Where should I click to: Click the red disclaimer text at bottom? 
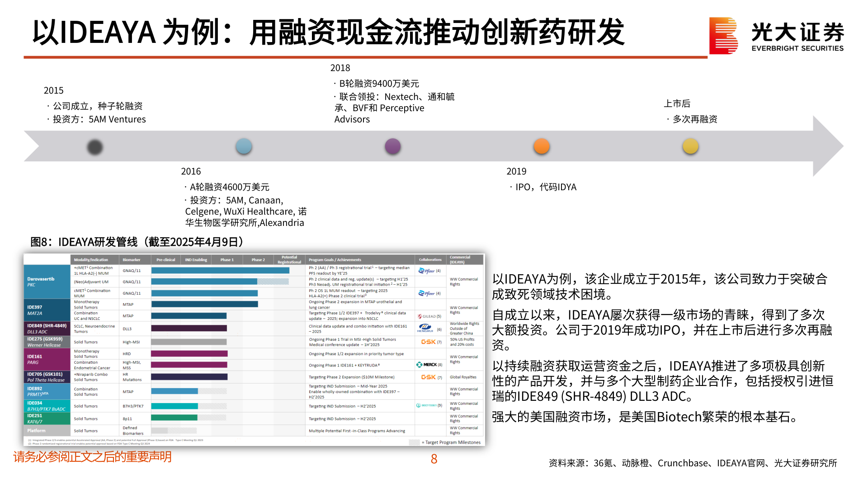tap(92, 457)
